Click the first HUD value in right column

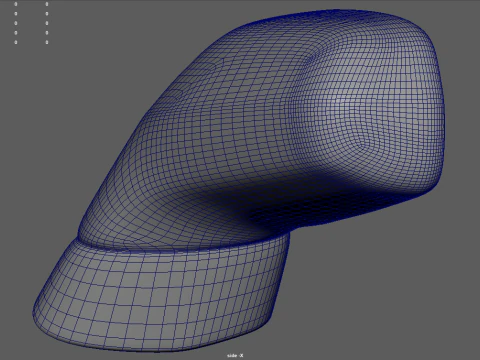(47, 4)
